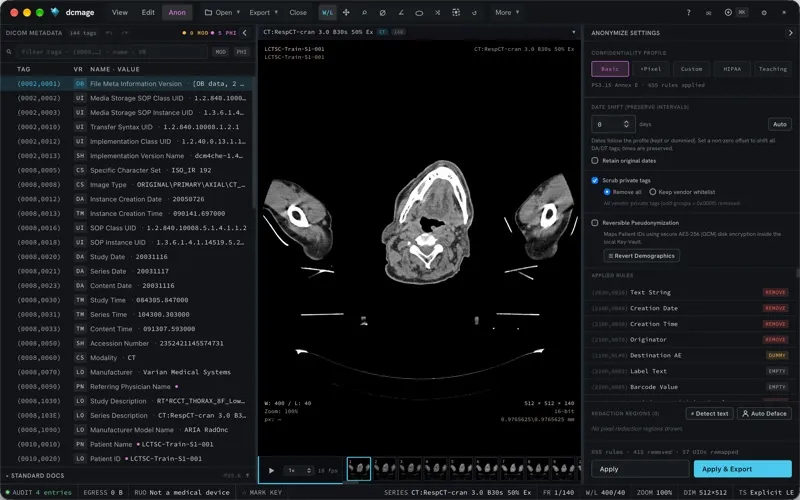Select the second slice thumbnail
800x500 pixels.
click(384, 469)
